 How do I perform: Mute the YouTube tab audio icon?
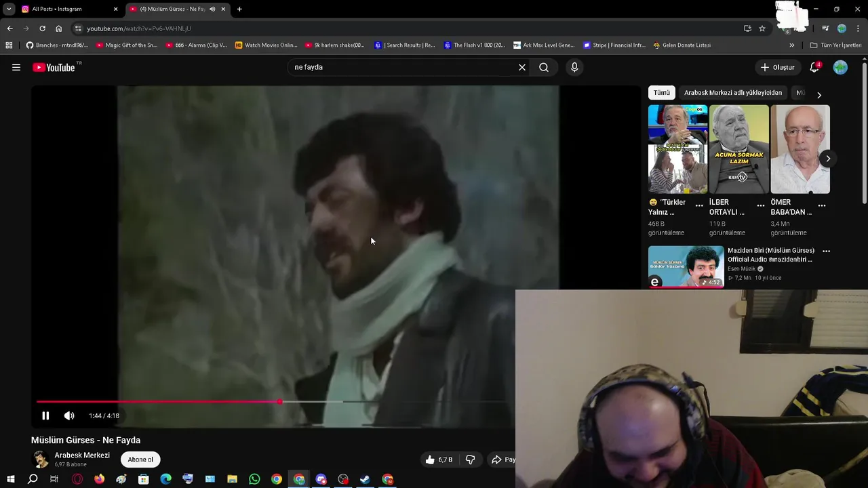(212, 9)
